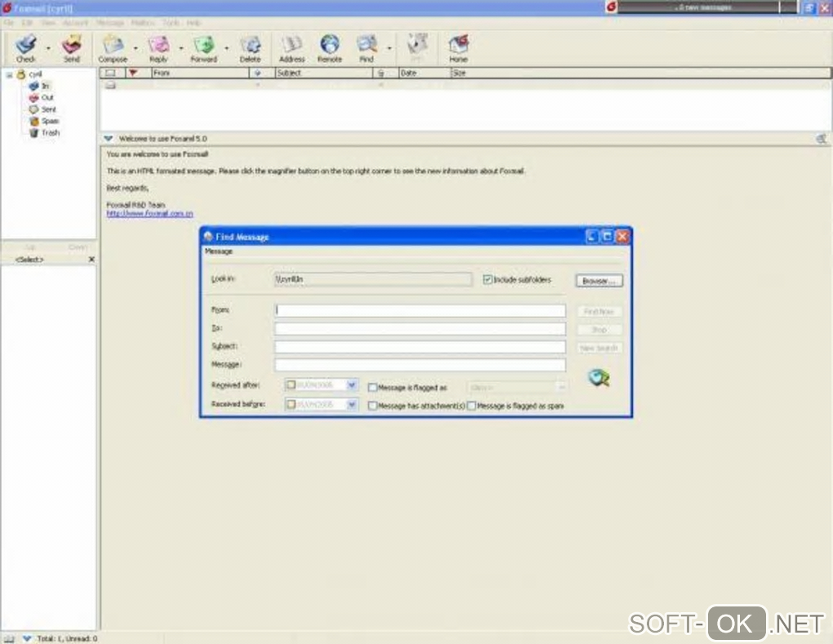Image resolution: width=833 pixels, height=644 pixels.
Task: Click the Compose toolbar icon
Action: tap(113, 45)
